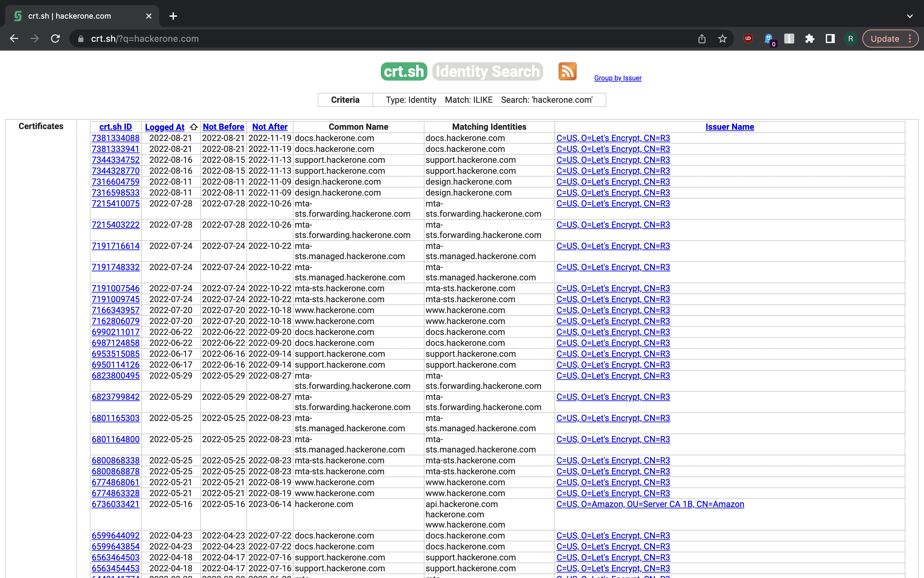Open a new browser tab

point(173,16)
